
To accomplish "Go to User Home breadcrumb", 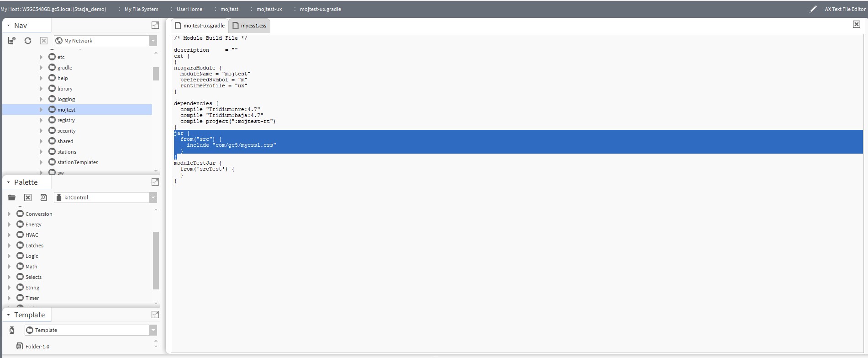I will click(189, 9).
